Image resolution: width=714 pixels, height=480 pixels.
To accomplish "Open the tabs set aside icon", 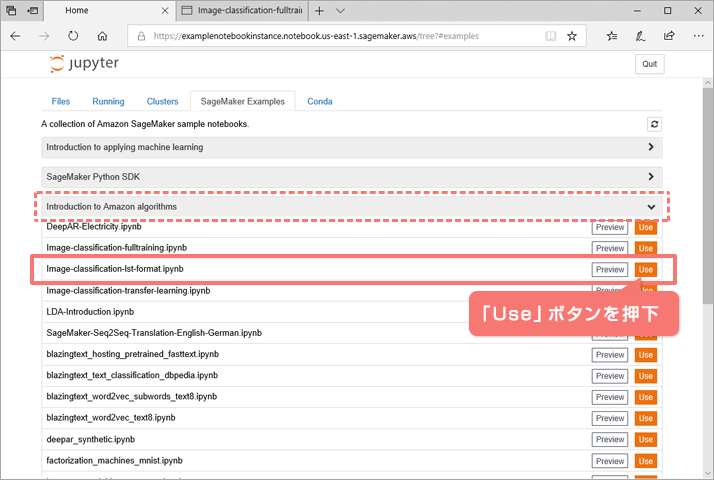I will [11, 10].
